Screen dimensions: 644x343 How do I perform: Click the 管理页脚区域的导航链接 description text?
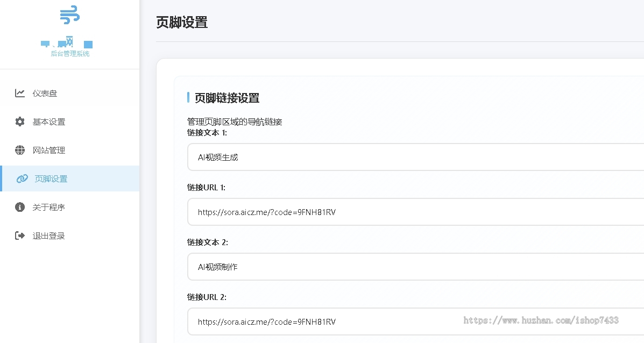click(235, 122)
